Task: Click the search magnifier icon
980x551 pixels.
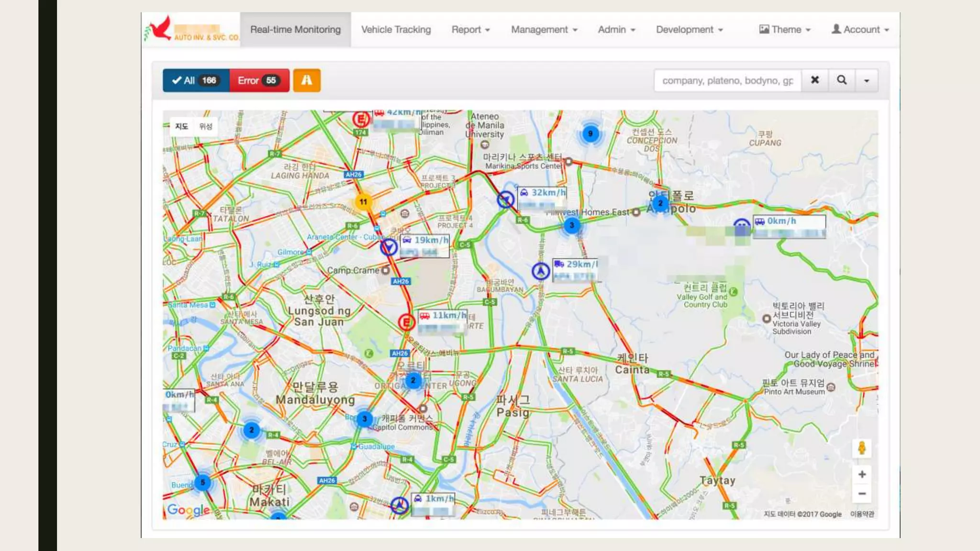Action: click(842, 80)
